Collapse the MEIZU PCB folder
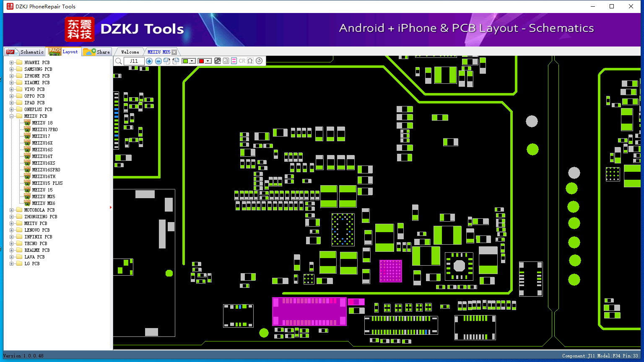 coord(12,116)
